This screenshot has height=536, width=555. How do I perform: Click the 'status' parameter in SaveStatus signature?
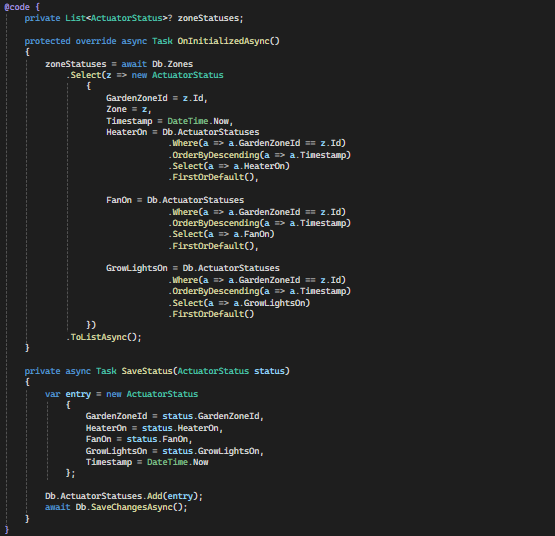click(x=269, y=371)
